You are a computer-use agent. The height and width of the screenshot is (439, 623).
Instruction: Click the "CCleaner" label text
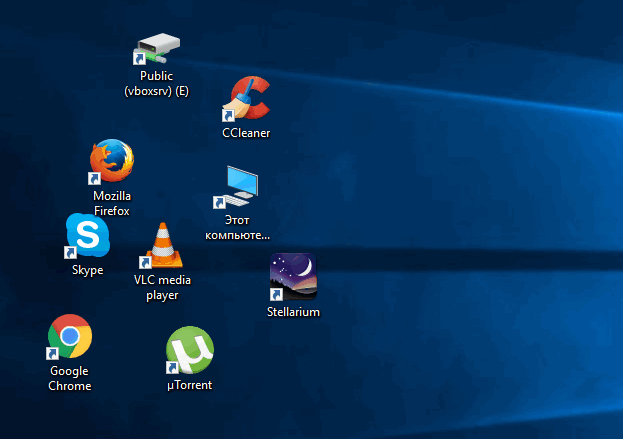click(x=246, y=133)
